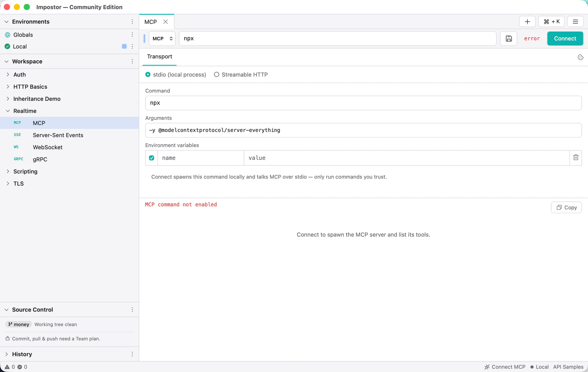Close the MCP tab with the X icon

(x=166, y=22)
